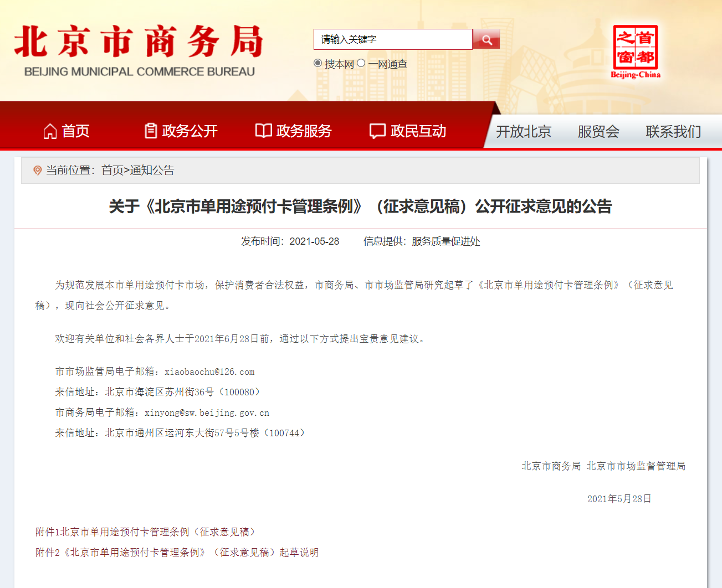Open the 政务公开 menu
722x588 pixels.
[x=188, y=131]
